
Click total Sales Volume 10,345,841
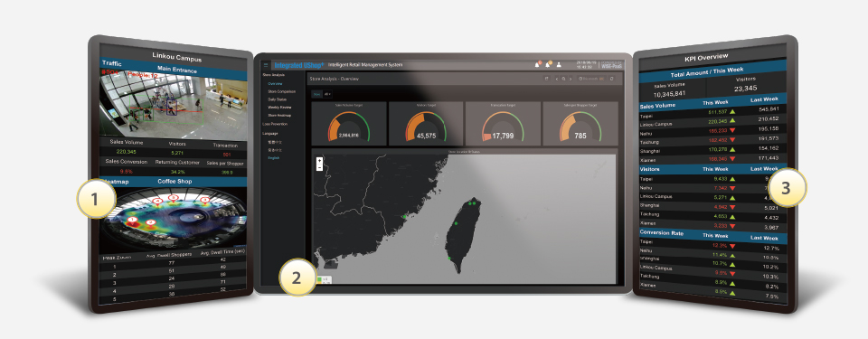[669, 94]
